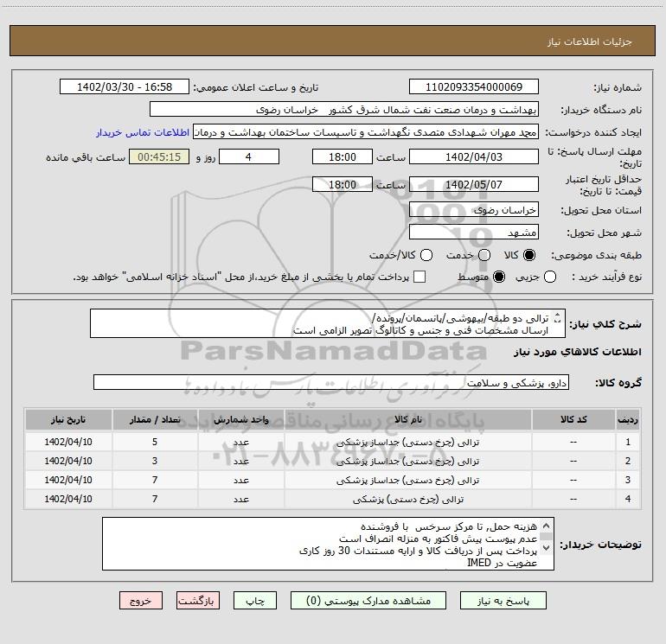666x644 pixels.
Task: Click the 'پاسخ به نیاز' button
Action: point(503,601)
